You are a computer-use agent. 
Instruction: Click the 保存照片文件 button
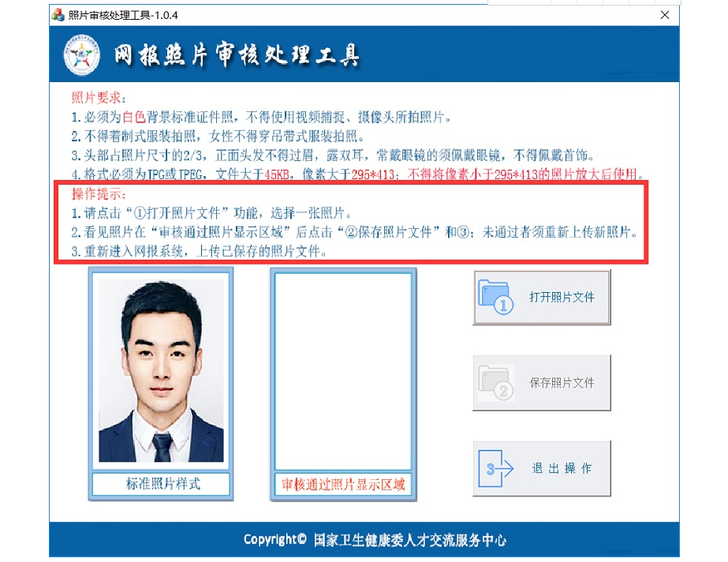point(542,382)
